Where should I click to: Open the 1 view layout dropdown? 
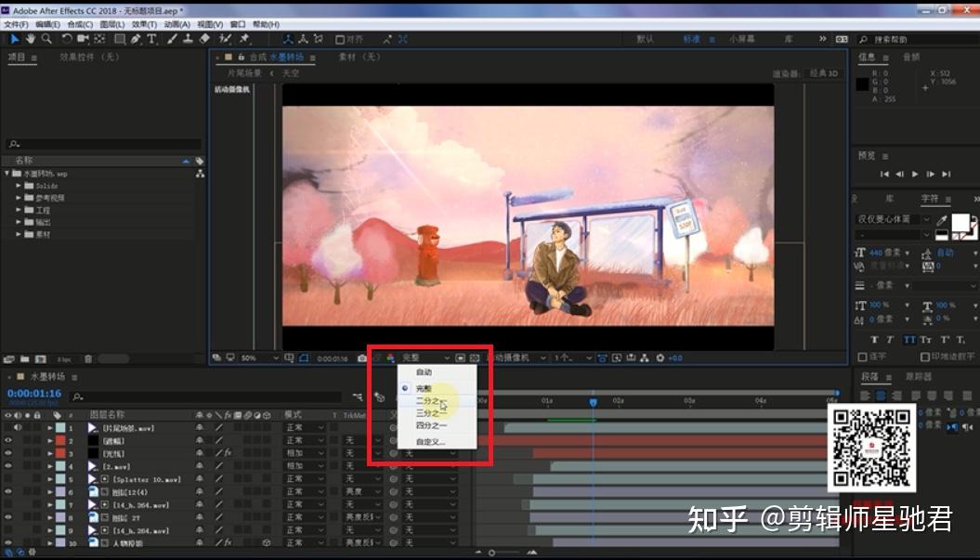572,358
